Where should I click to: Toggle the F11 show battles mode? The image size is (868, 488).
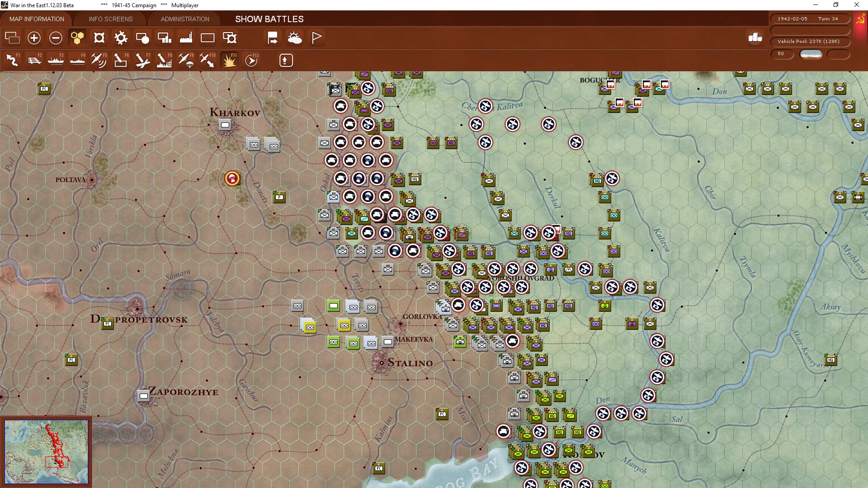229,60
